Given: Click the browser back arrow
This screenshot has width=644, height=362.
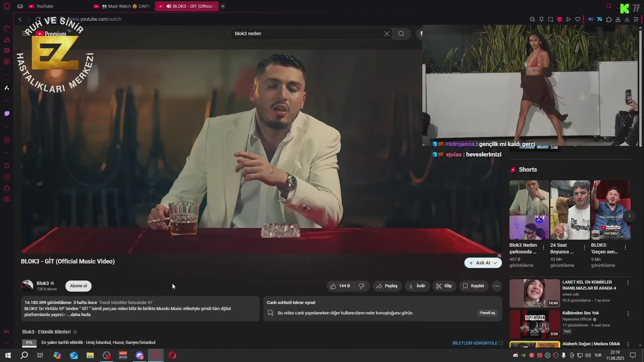Looking at the screenshot, I should coord(20,19).
